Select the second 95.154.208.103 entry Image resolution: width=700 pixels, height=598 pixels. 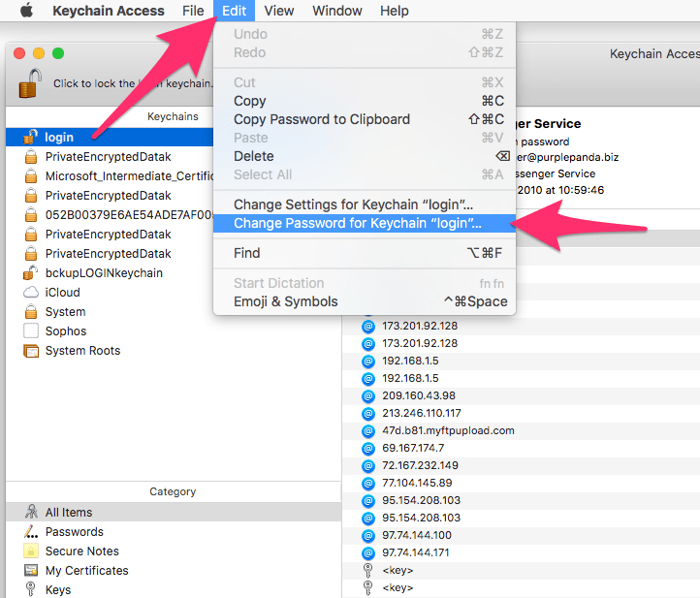tap(521, 518)
